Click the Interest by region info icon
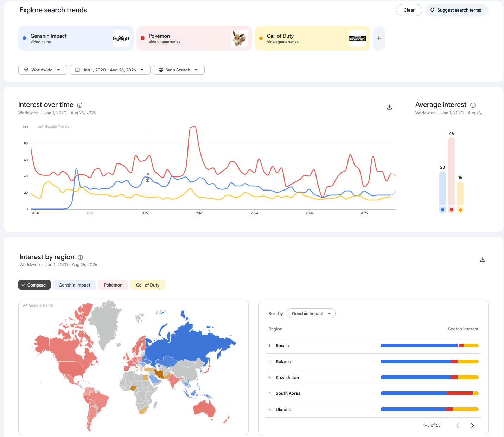This screenshot has width=504, height=437. coord(80,257)
